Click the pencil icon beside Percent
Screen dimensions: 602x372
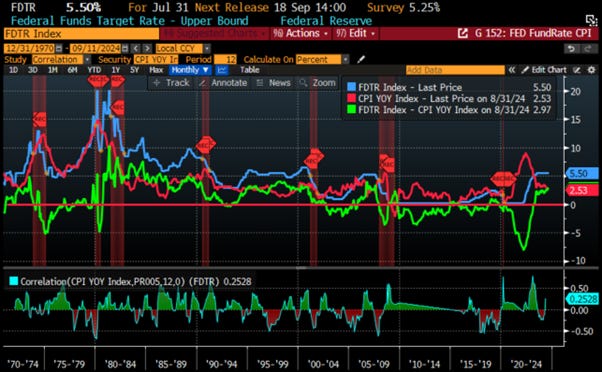361,60
